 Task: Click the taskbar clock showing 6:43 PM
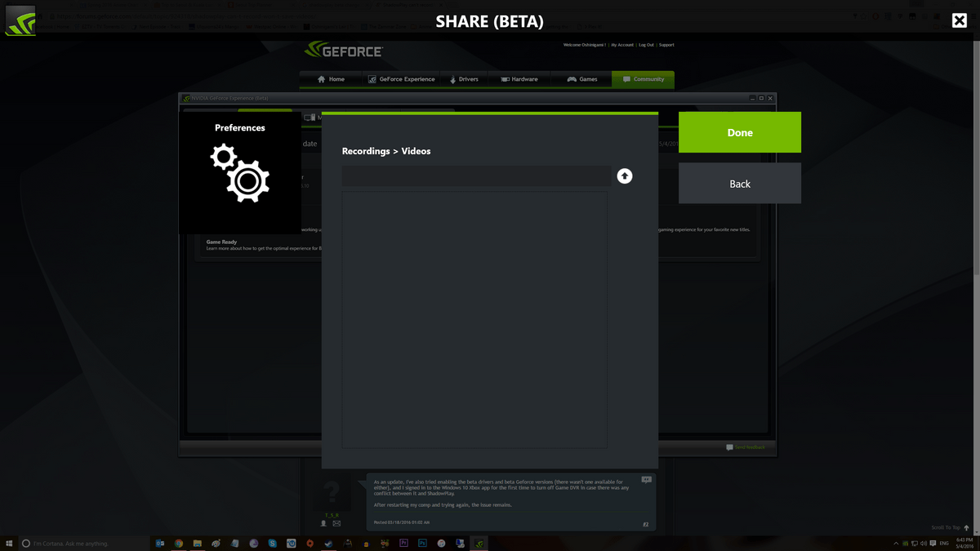964,543
